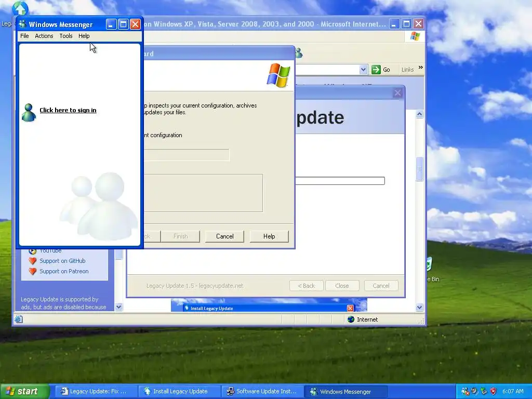
Task: Click the second system tray icon, a dark round one
Action: coord(475,392)
